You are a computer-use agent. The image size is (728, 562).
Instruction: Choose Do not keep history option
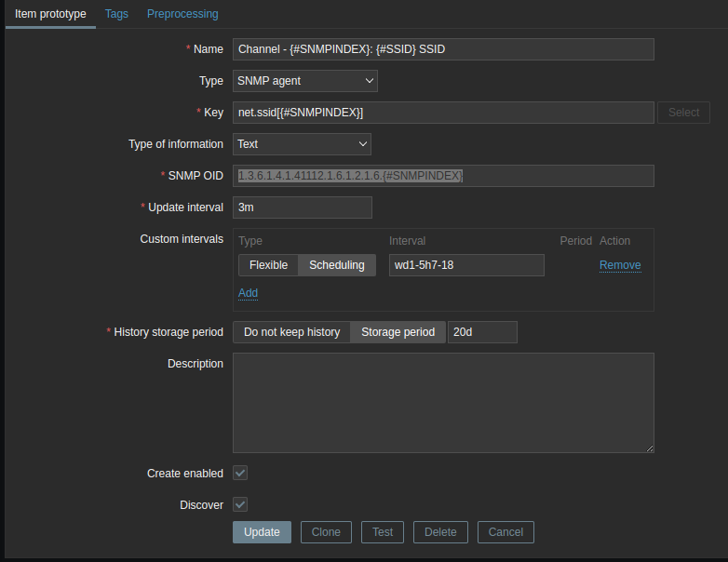tap(291, 332)
